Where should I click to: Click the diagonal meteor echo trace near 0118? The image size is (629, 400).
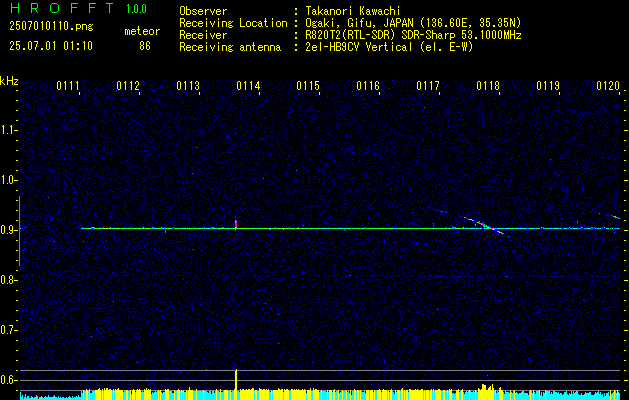[485, 226]
